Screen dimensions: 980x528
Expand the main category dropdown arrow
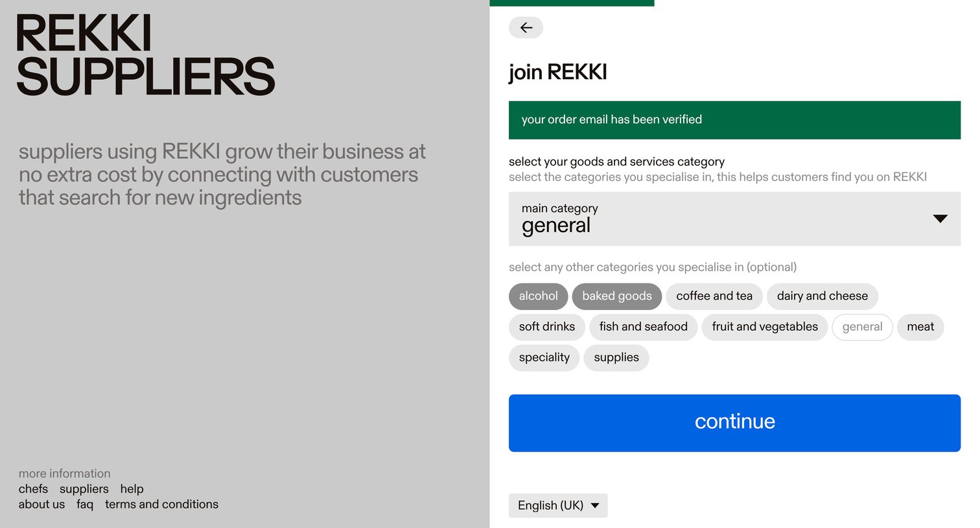pos(940,219)
